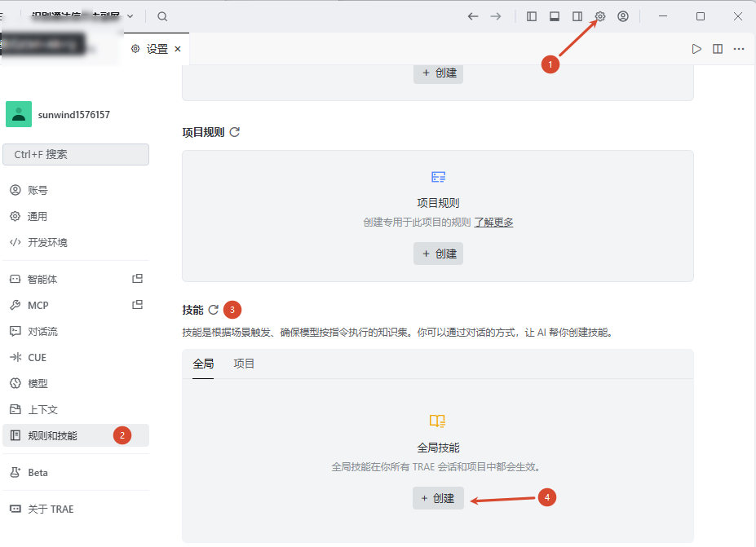Click 创建 button under 项目规则 card
The width and height of the screenshot is (756, 547).
click(438, 254)
